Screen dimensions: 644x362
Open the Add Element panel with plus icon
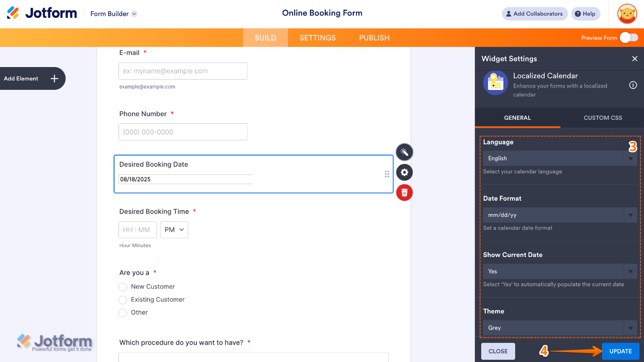click(54, 78)
